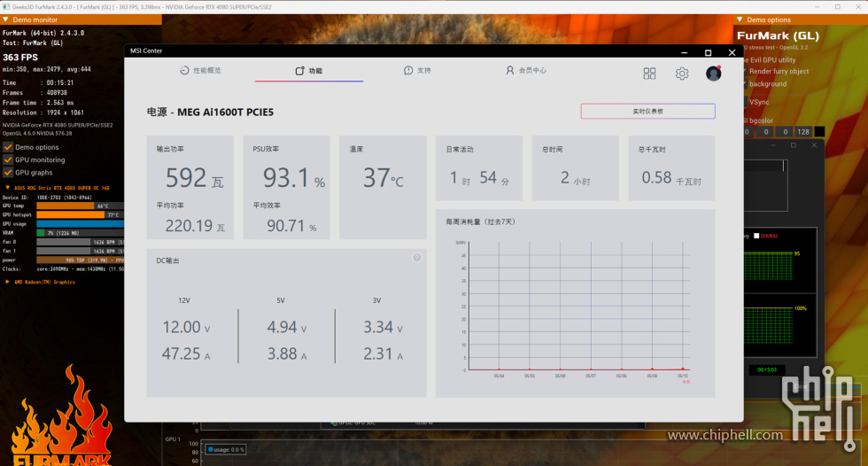
Task: Select the 3.34 V rail reading
Action: click(383, 327)
